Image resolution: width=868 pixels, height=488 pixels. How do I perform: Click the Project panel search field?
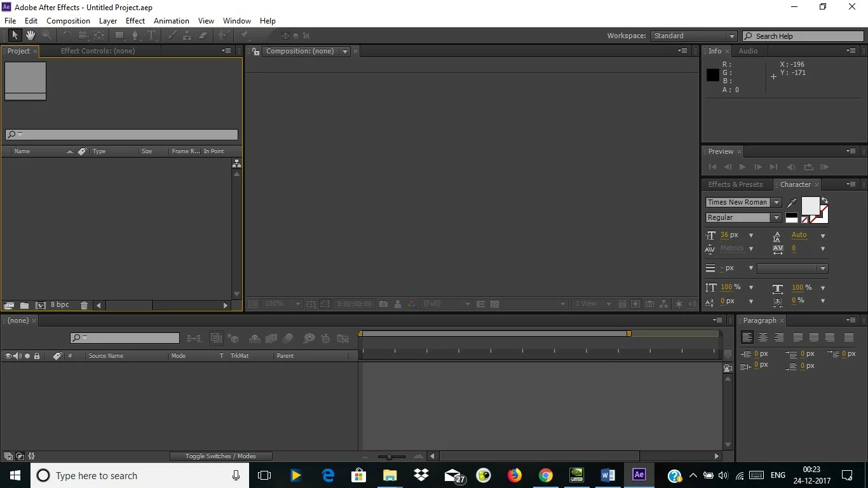121,135
